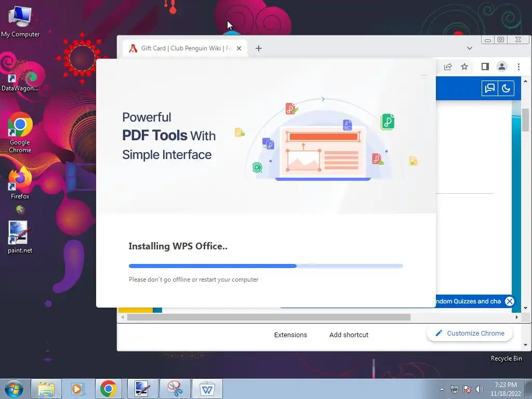
Task: Open network status tray icon
Action: coord(454,389)
